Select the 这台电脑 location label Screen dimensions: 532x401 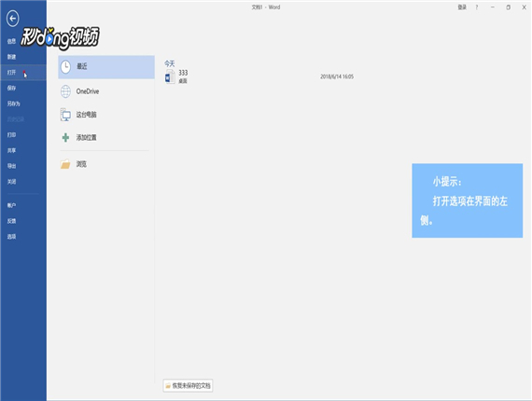point(86,115)
